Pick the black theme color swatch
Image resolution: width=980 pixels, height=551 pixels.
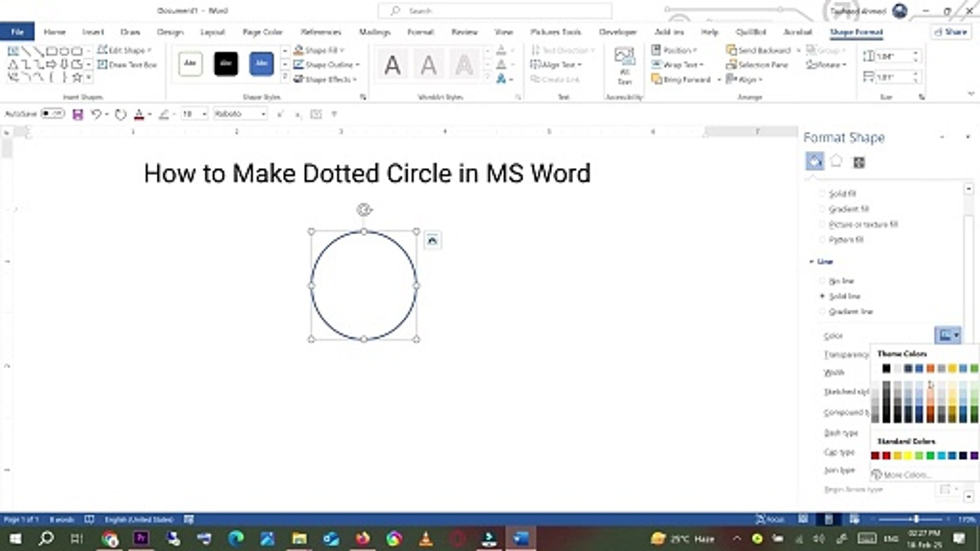point(886,368)
